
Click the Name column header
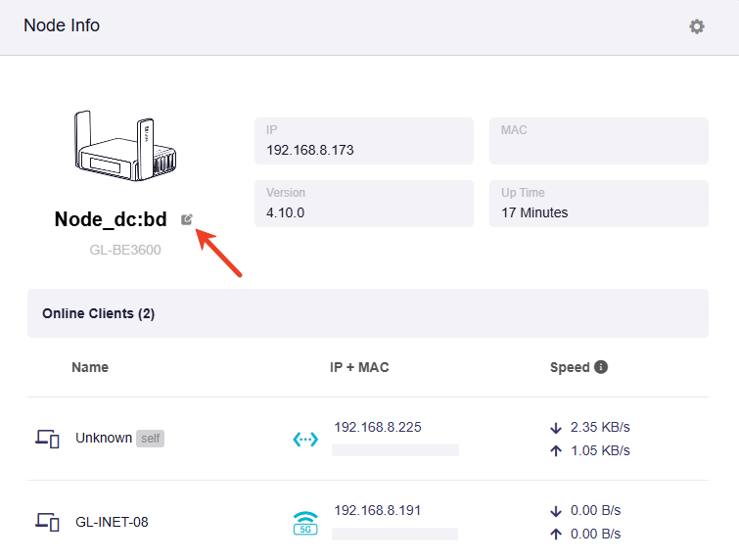click(x=90, y=367)
